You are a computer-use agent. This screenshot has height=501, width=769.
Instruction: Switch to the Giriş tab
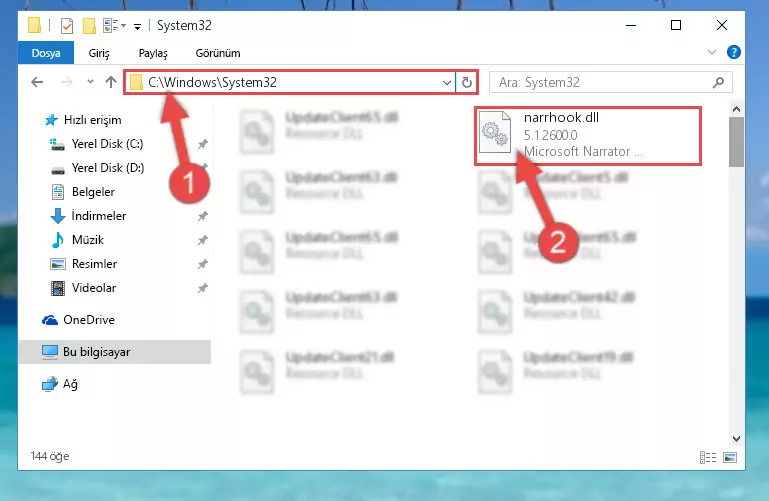(x=99, y=53)
